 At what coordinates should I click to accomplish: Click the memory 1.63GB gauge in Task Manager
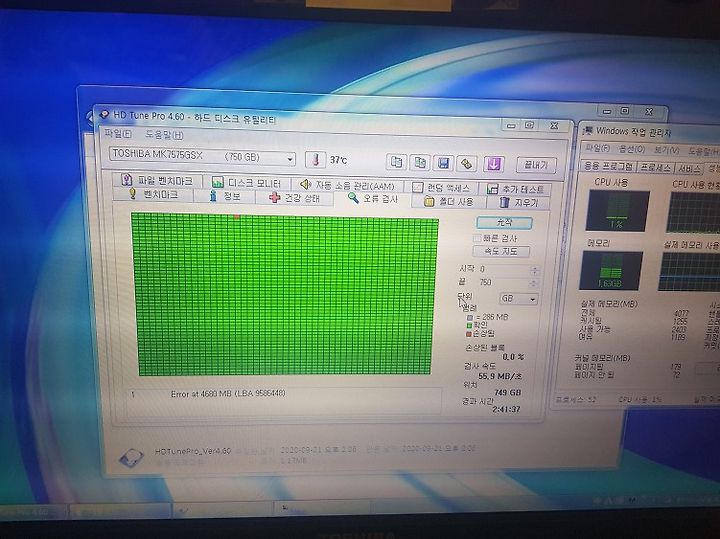coord(612,271)
